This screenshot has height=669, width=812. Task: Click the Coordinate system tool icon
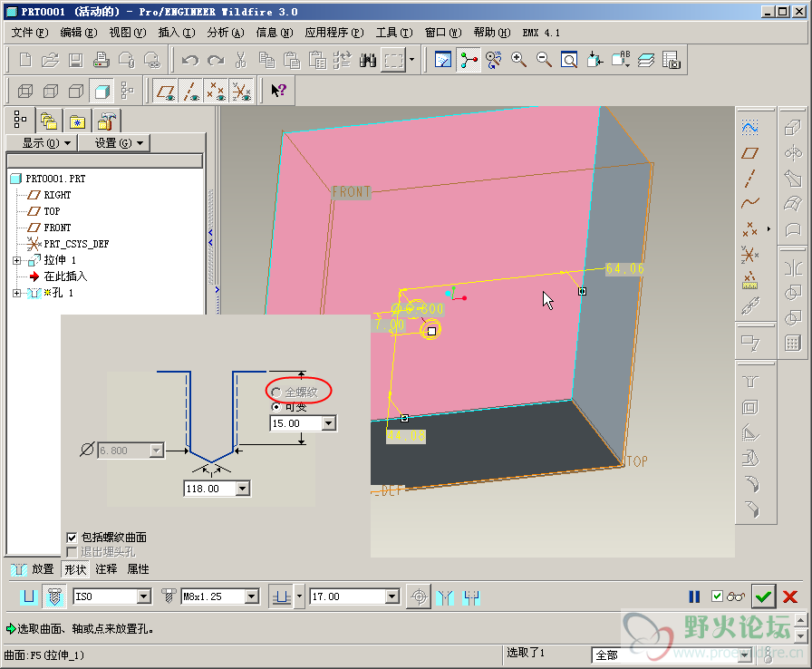749,254
